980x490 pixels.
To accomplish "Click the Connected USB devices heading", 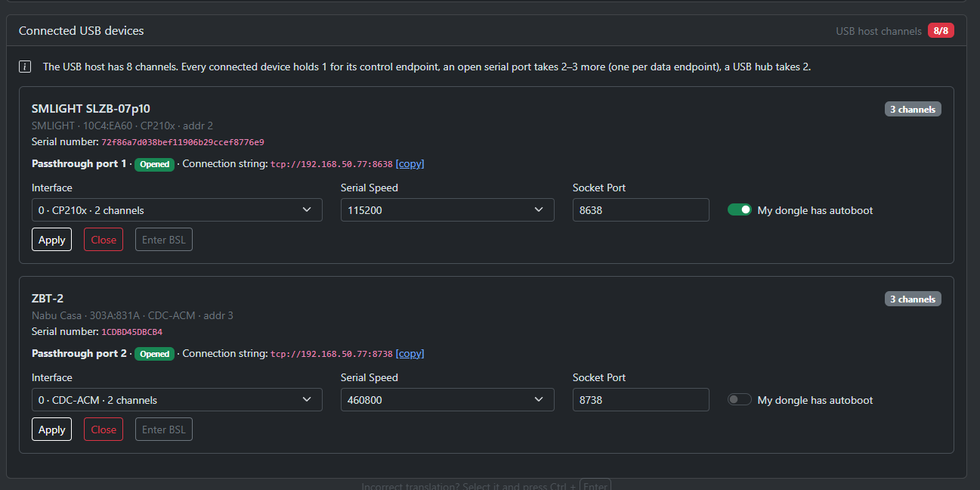I will coord(82,31).
